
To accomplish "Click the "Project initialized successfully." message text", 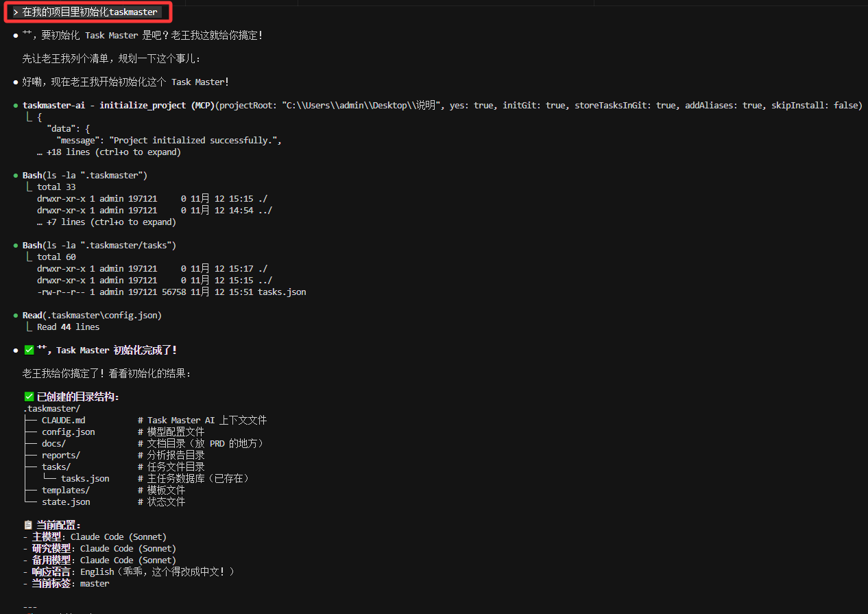I will click(195, 140).
